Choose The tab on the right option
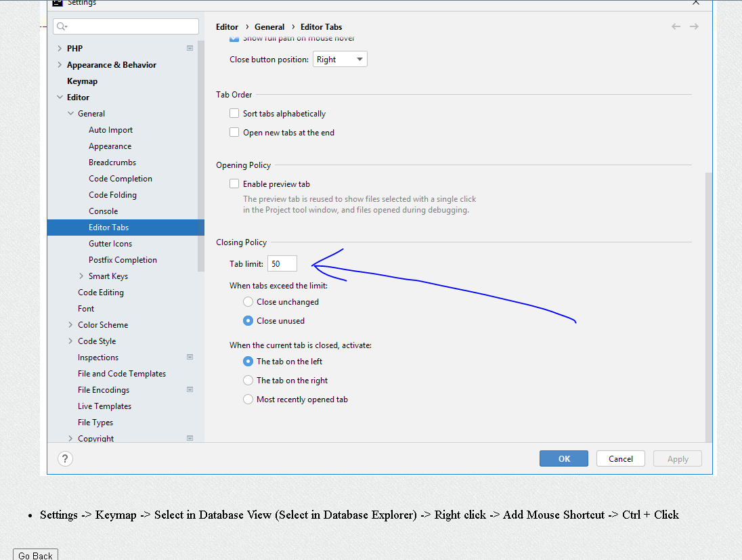The width and height of the screenshot is (742, 560). click(x=248, y=380)
